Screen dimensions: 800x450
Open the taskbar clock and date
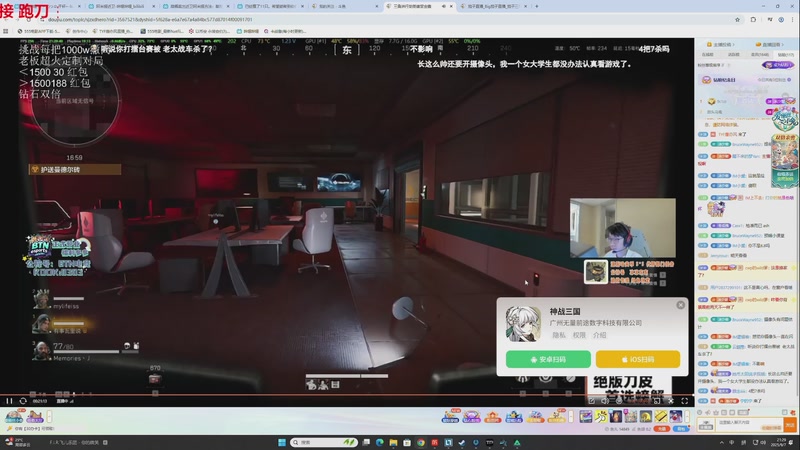tap(779, 442)
